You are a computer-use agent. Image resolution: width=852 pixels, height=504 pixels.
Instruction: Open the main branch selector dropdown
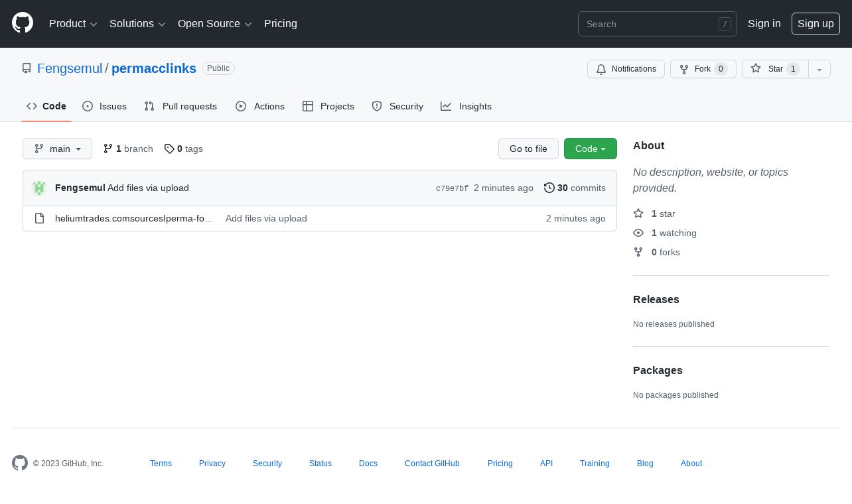(x=57, y=149)
